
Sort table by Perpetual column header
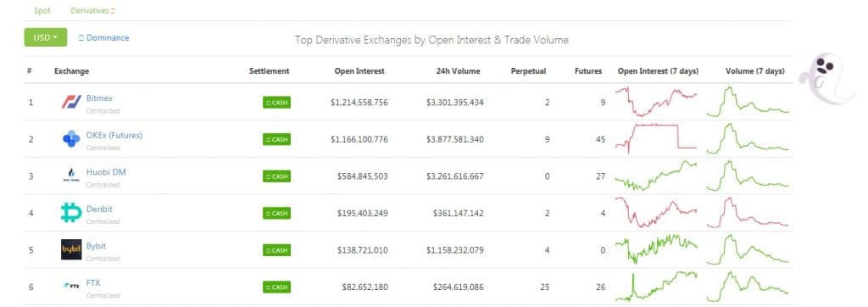click(528, 71)
